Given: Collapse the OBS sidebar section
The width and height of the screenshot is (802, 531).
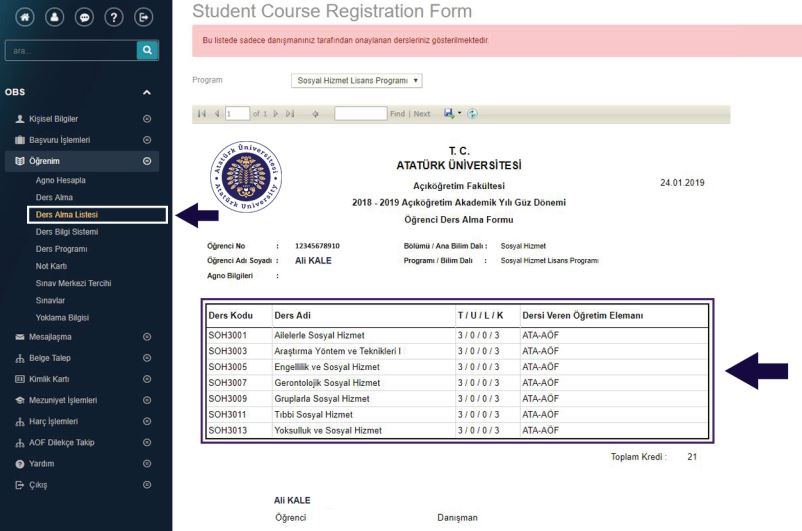Looking at the screenshot, I should click(x=146, y=93).
